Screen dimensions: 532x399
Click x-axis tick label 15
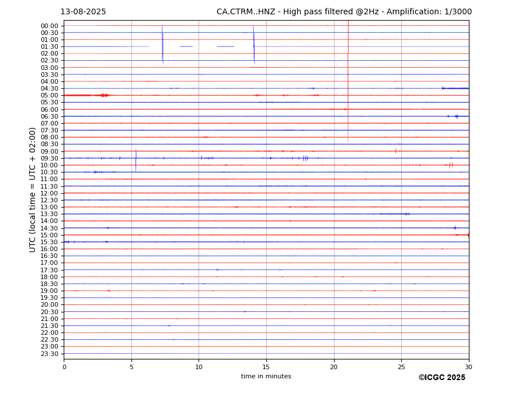click(x=266, y=367)
